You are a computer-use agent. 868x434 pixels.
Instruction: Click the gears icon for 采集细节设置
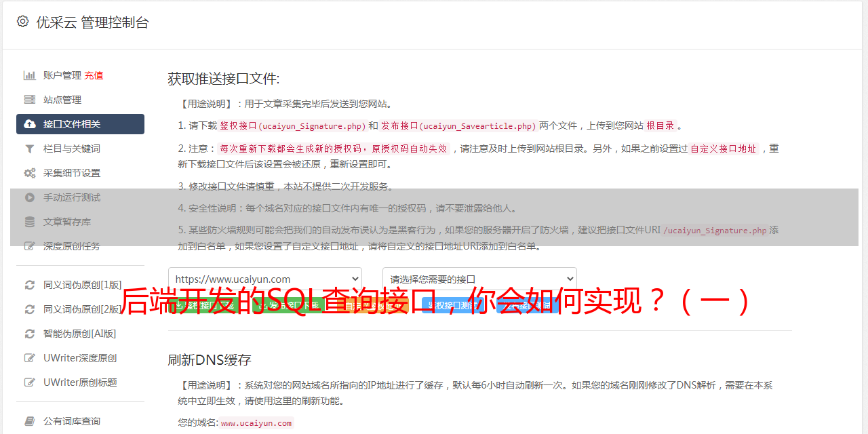tap(30, 173)
